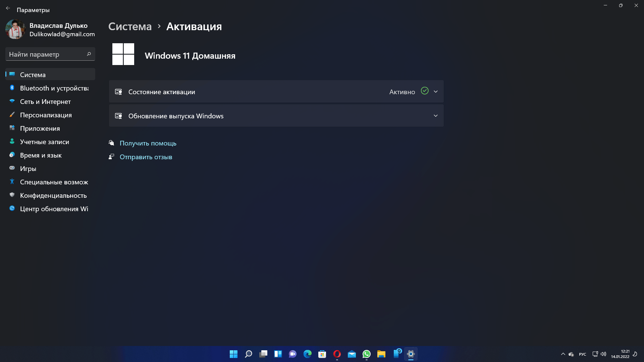Click OneDrive cloud tray icon

click(571, 354)
